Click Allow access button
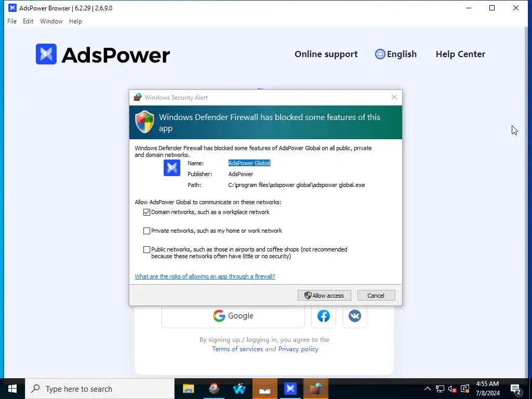This screenshot has height=399, width=532. pyautogui.click(x=324, y=296)
